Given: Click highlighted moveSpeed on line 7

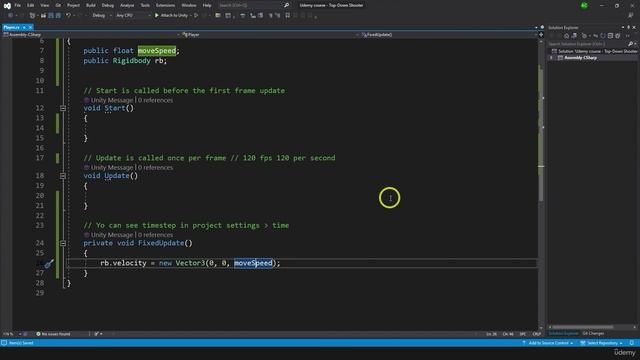Looking at the screenshot, I should coord(157,51).
